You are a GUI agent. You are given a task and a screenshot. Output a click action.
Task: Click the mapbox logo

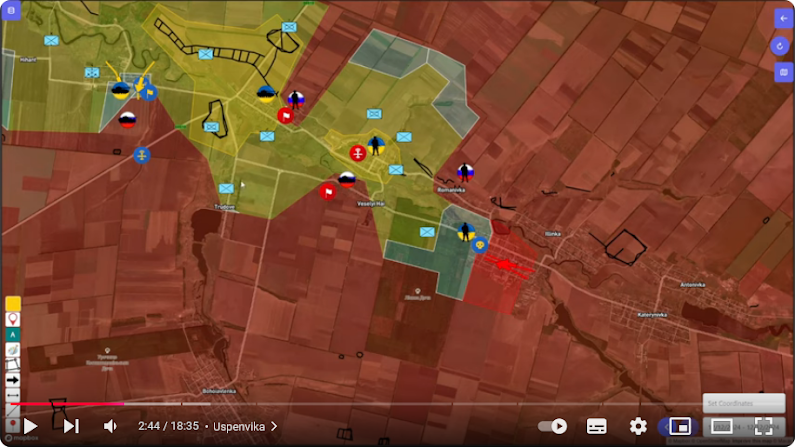pos(21,438)
